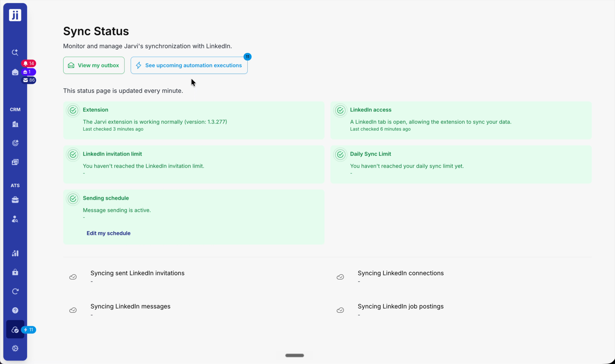
Task: Click the 11 count badge on the automation button
Action: tap(247, 57)
